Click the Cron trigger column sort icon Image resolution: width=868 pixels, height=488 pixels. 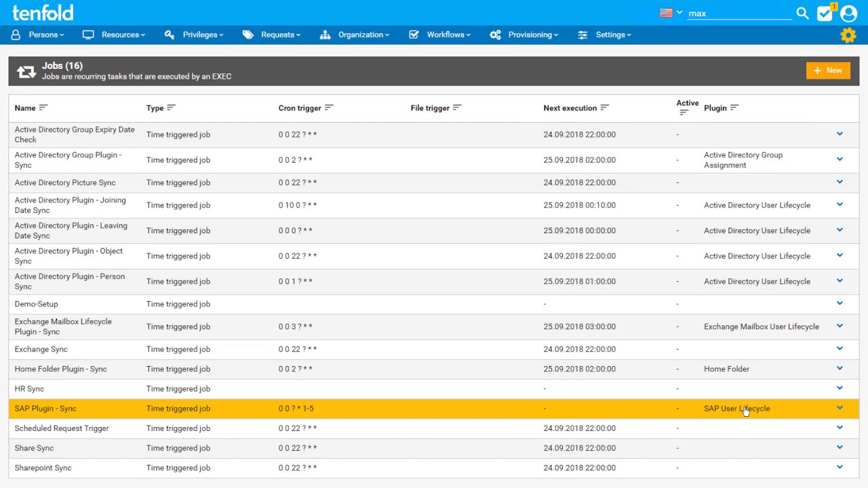point(329,108)
